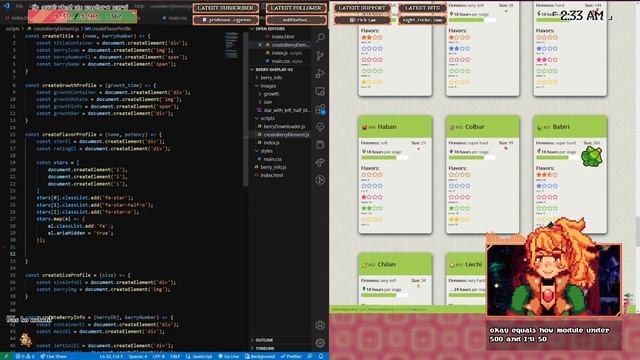Click Haban card growth progress bar
This screenshot has width=640, height=360.
tap(384, 158)
